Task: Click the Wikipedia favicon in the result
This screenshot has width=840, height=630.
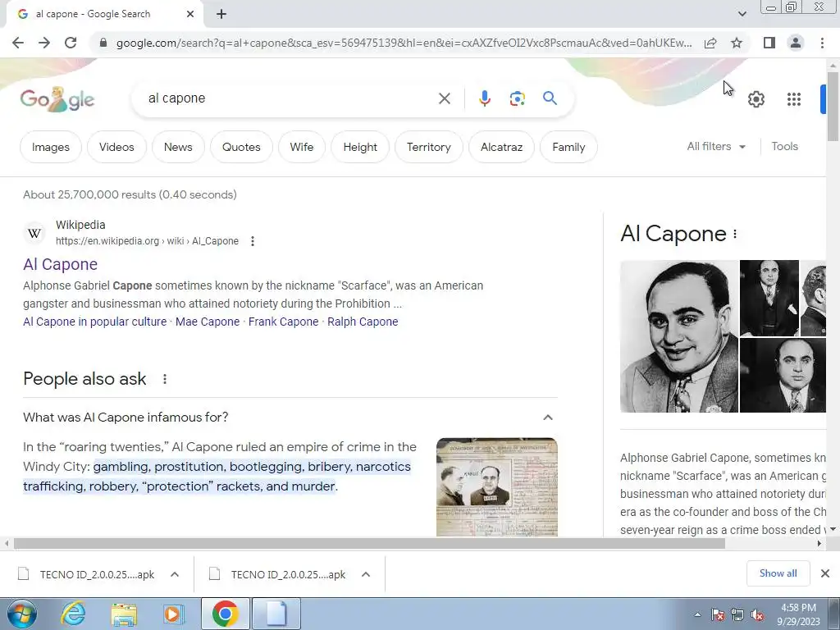Action: click(34, 234)
